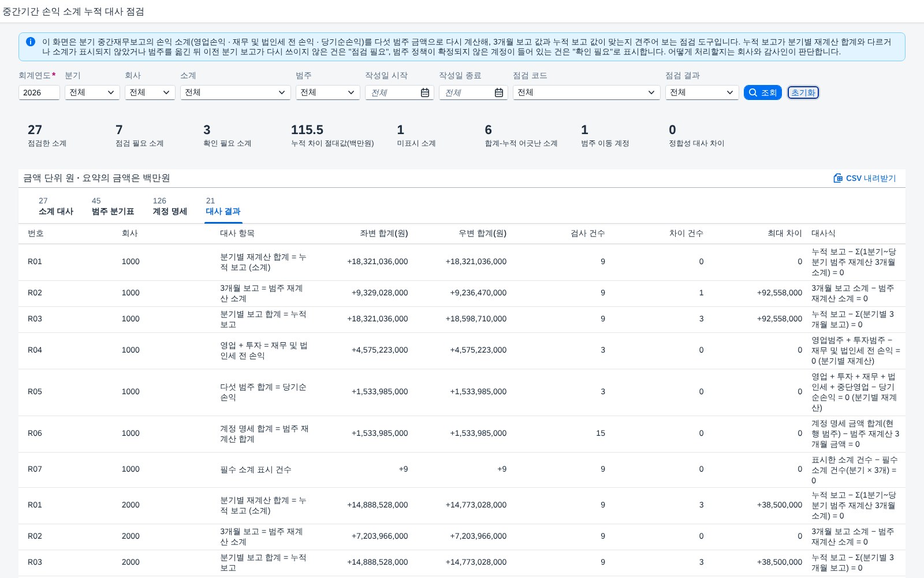Expand the 소계 filter dropdown
The height and width of the screenshot is (578, 924).
tap(236, 92)
